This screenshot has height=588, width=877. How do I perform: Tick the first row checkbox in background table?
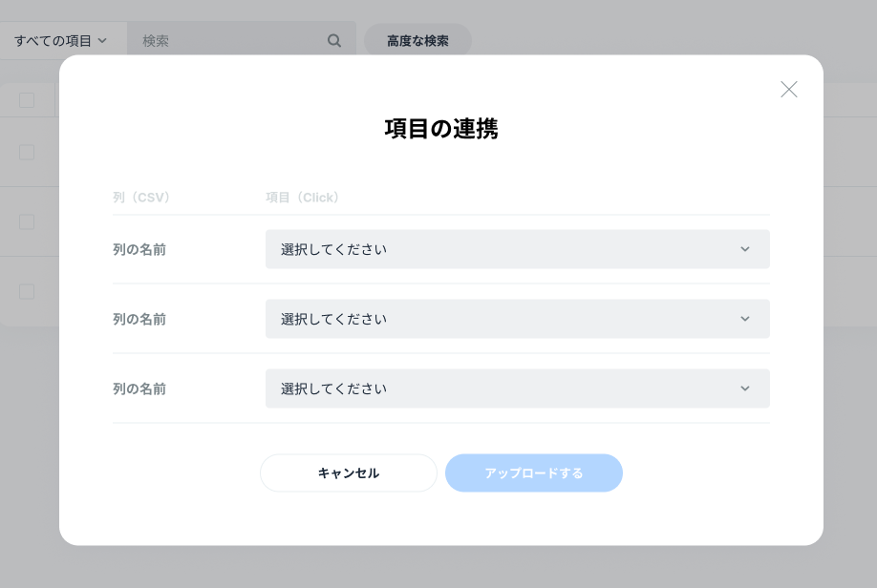27,152
